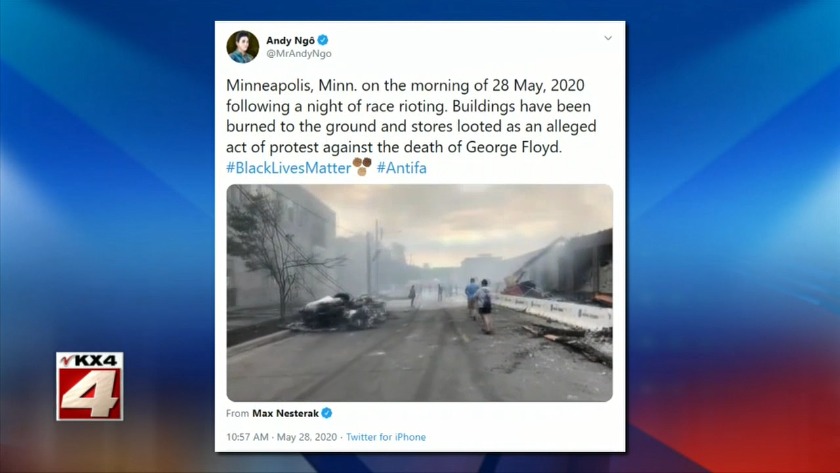Follow the #BlackLivesMatter hashtag
Viewport: 840px width, 473px height.
click(x=288, y=168)
